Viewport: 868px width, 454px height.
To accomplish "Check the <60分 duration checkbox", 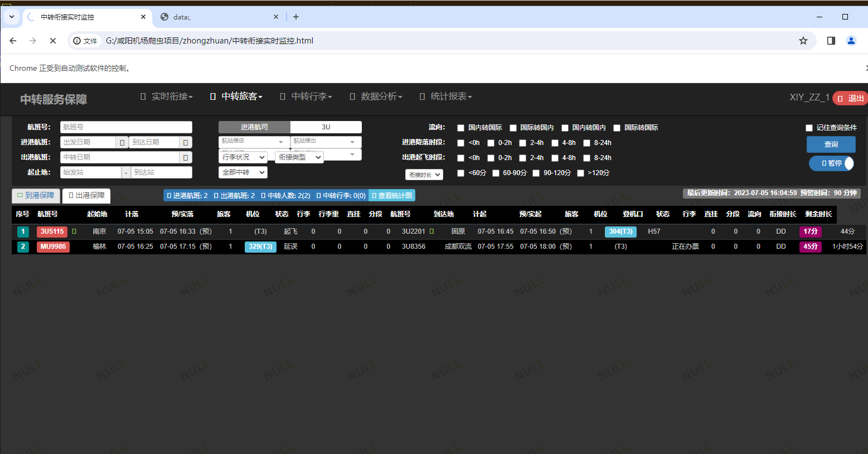I will point(460,173).
